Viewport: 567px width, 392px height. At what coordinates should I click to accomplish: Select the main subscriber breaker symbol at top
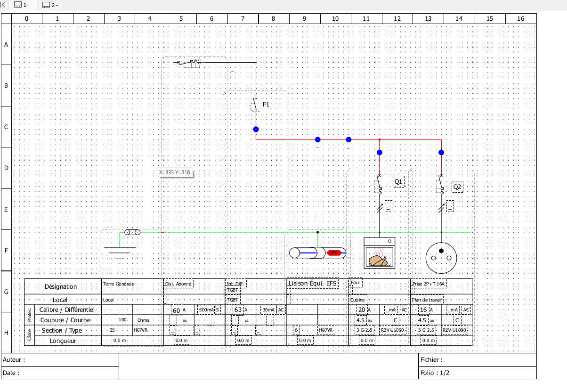click(x=191, y=63)
